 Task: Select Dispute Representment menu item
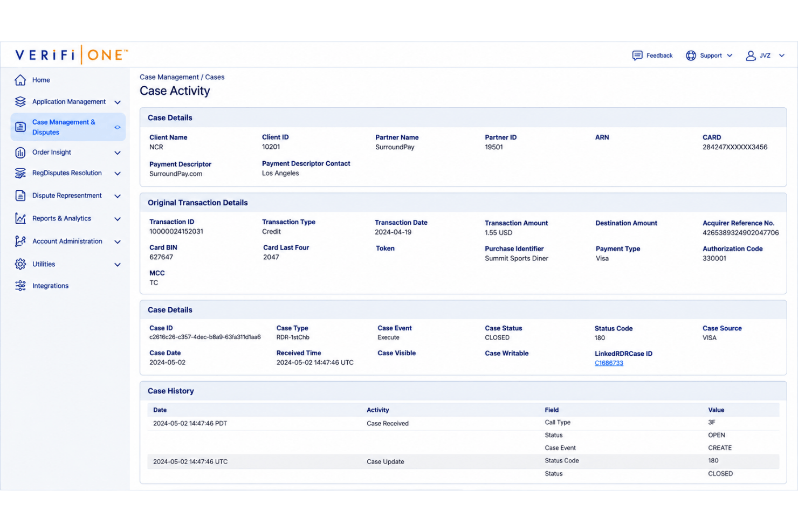[x=67, y=196]
